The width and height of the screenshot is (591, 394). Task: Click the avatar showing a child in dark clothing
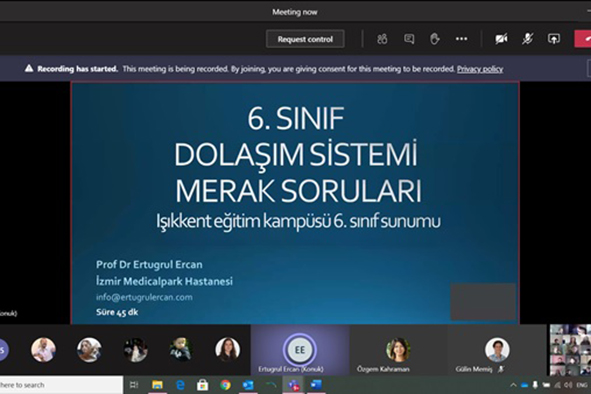(x=181, y=350)
